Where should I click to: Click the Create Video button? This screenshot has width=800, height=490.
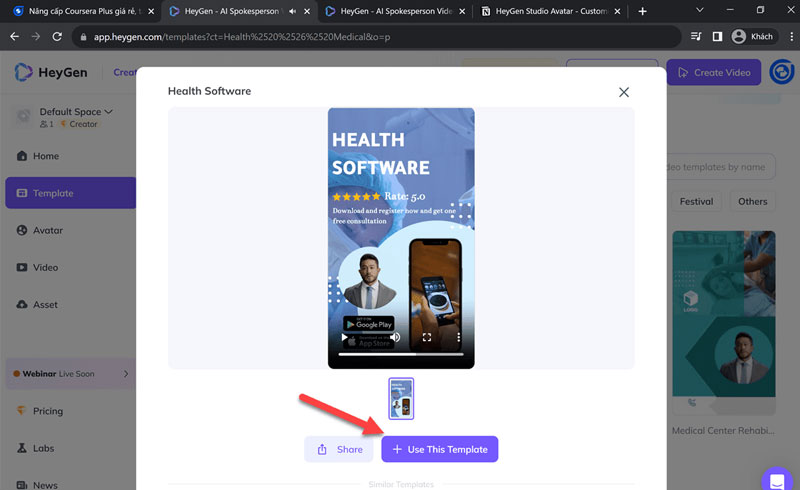714,73
